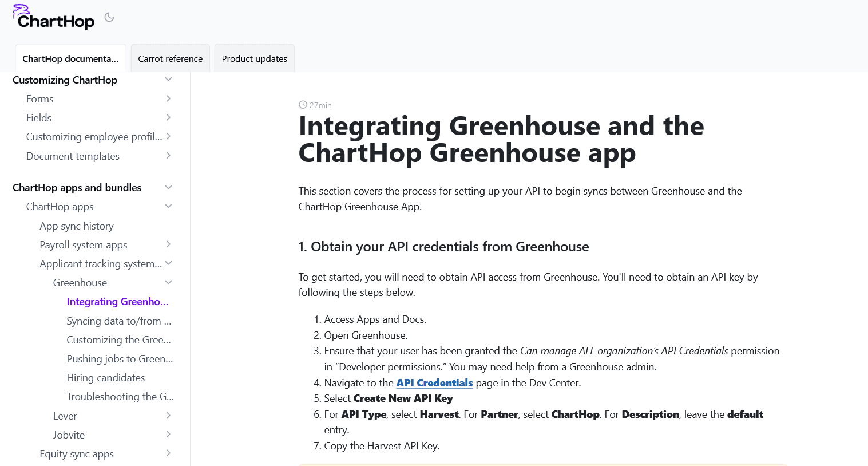This screenshot has width=868, height=466.
Task: Collapse the Greenhouse tree chevron
Action: (x=168, y=282)
